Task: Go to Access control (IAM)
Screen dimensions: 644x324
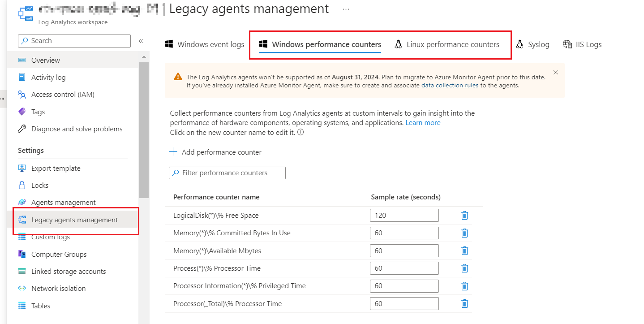Action: (73, 95)
